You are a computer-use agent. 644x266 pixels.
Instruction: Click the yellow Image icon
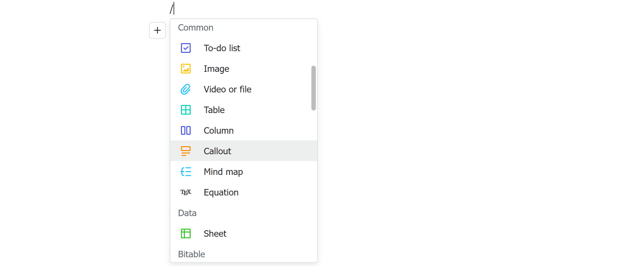pyautogui.click(x=186, y=68)
